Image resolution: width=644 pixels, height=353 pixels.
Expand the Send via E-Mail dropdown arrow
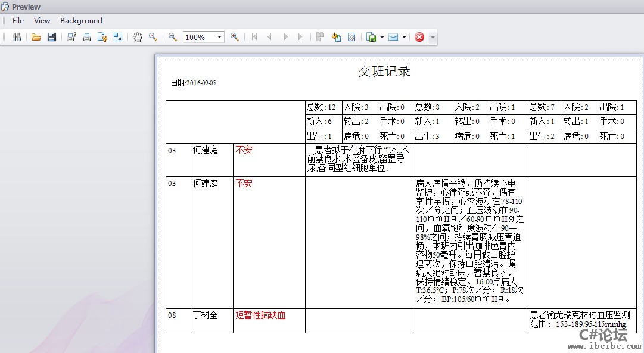click(x=404, y=37)
